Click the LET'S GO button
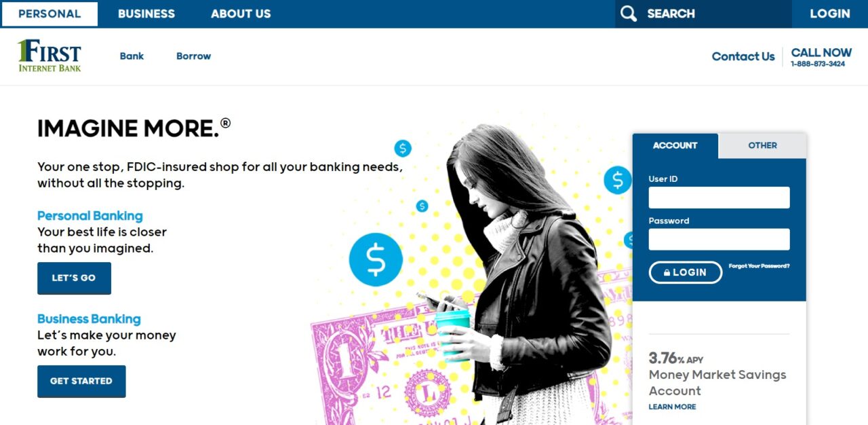This screenshot has height=425, width=868. coord(74,278)
